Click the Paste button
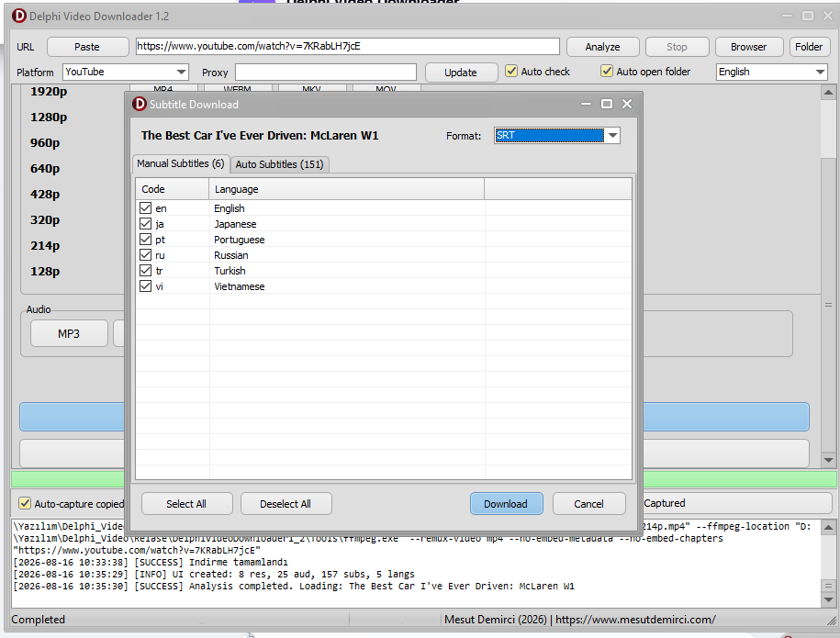 87,47
